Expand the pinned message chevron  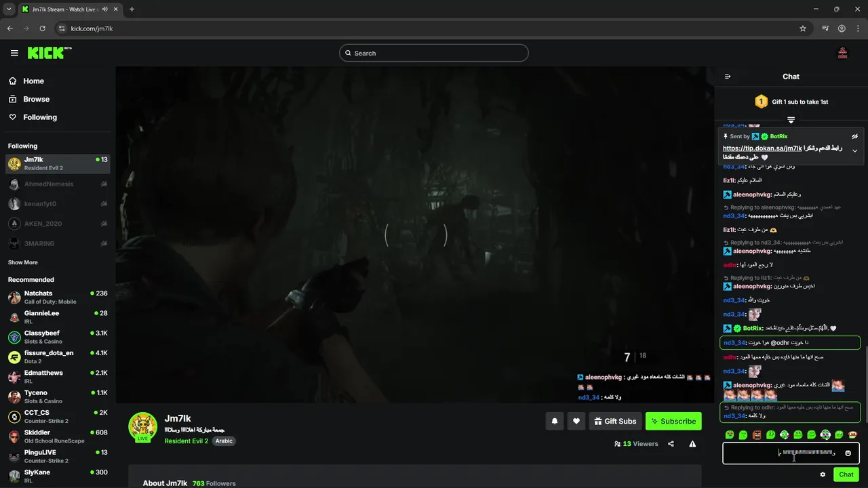click(855, 150)
